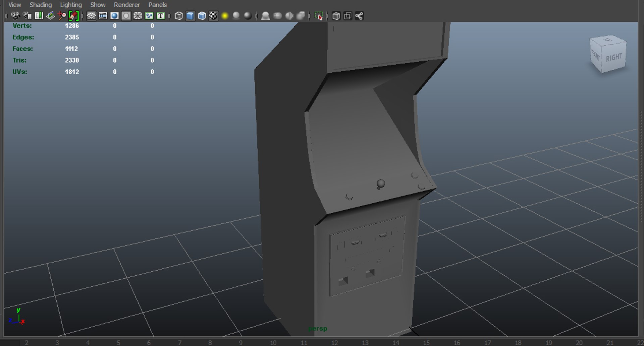
Task: Select the 2D Pan/Zoom tool icon
Action: click(x=62, y=16)
